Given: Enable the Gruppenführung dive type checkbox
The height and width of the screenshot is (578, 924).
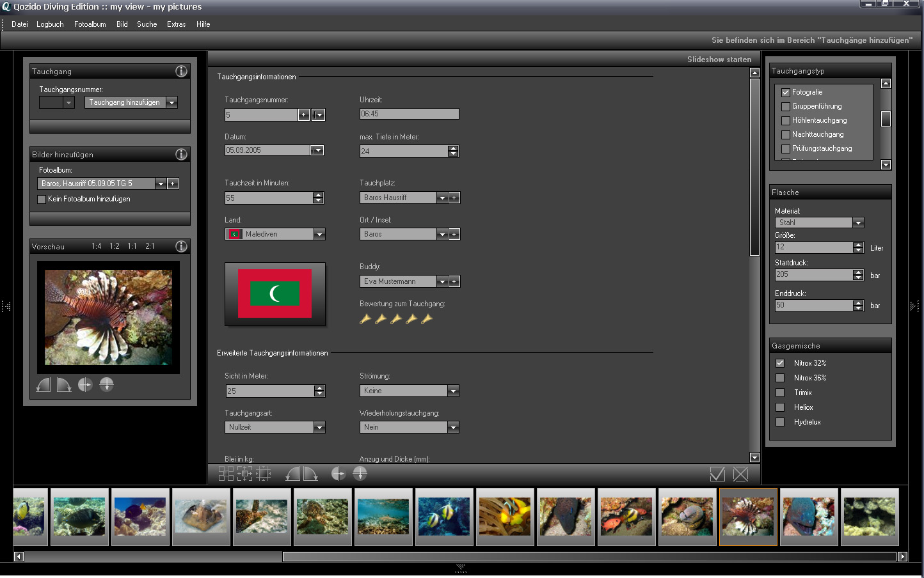Looking at the screenshot, I should [x=786, y=106].
